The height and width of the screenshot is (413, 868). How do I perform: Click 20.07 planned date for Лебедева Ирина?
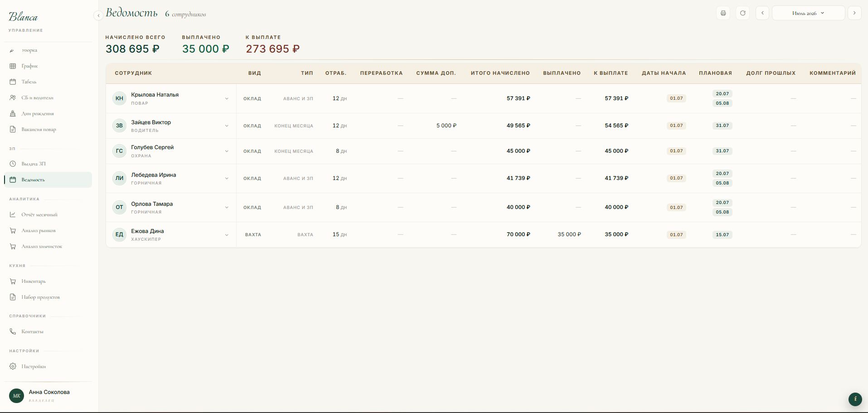pyautogui.click(x=722, y=174)
